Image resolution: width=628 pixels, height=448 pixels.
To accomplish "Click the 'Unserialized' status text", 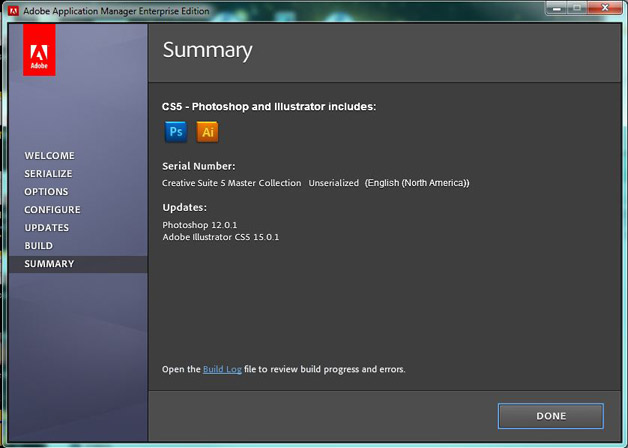I will [334, 183].
